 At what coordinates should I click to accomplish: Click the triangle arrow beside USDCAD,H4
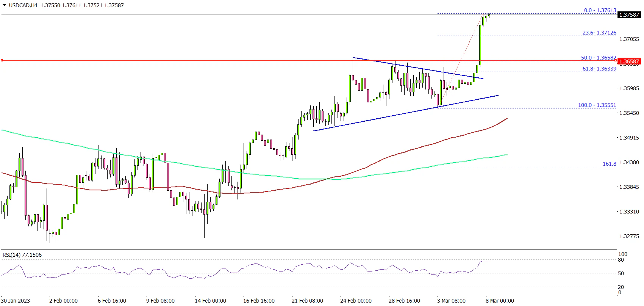[x=5, y=6]
